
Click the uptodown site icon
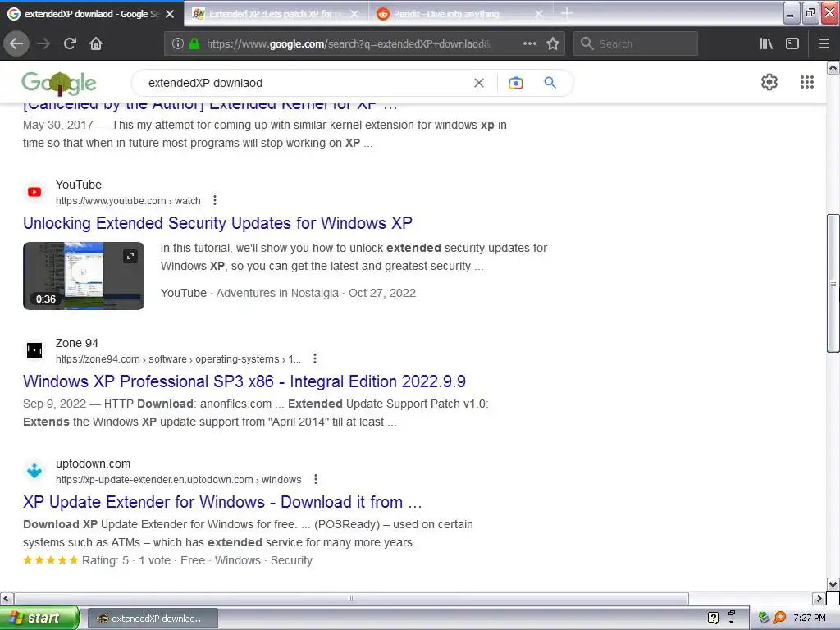pos(34,471)
